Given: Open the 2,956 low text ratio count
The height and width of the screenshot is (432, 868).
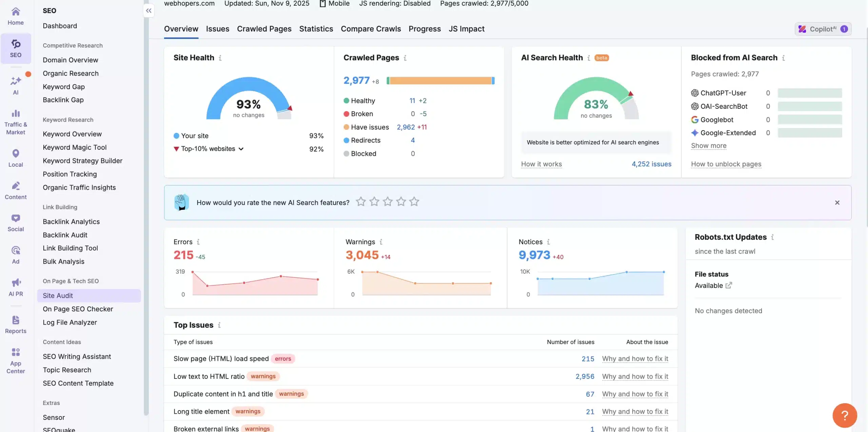Looking at the screenshot, I should (x=585, y=376).
